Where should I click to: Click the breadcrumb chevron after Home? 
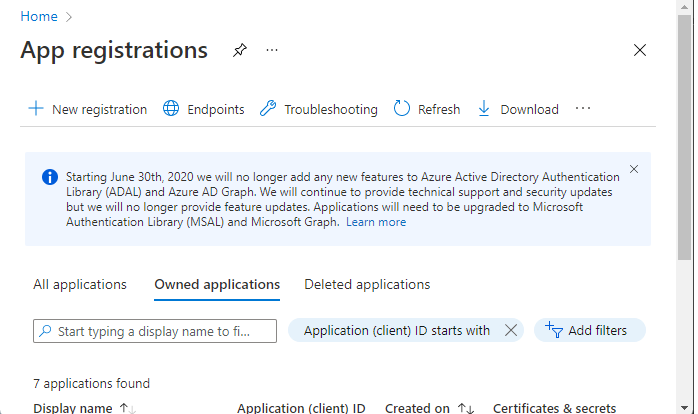69,17
